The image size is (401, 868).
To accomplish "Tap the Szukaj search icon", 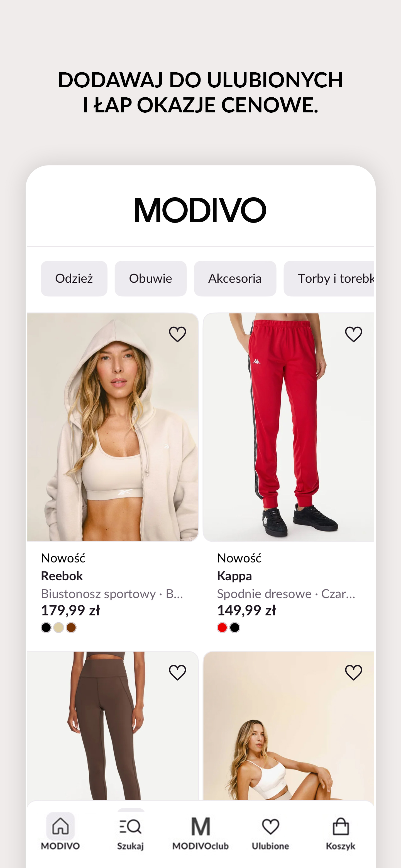I will [x=130, y=832].
